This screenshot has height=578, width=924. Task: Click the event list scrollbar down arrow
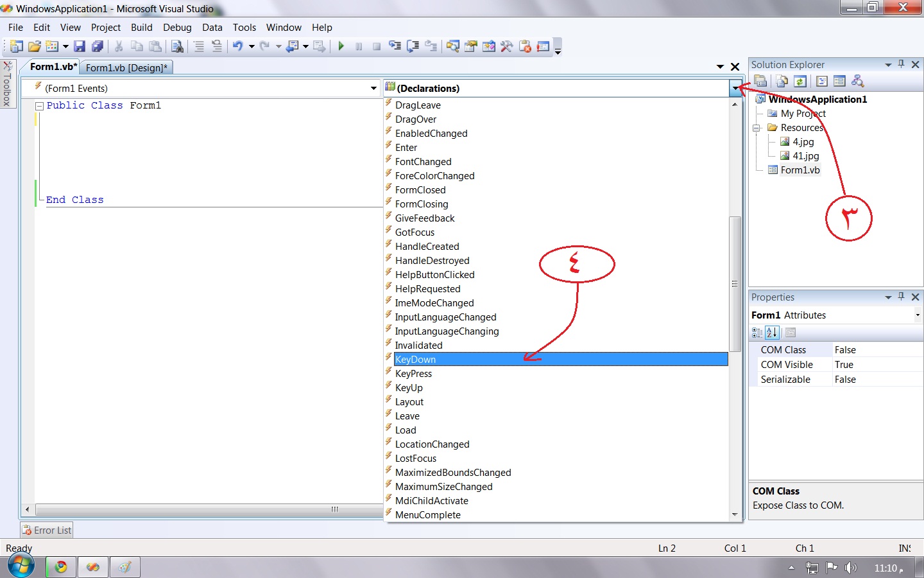point(735,514)
